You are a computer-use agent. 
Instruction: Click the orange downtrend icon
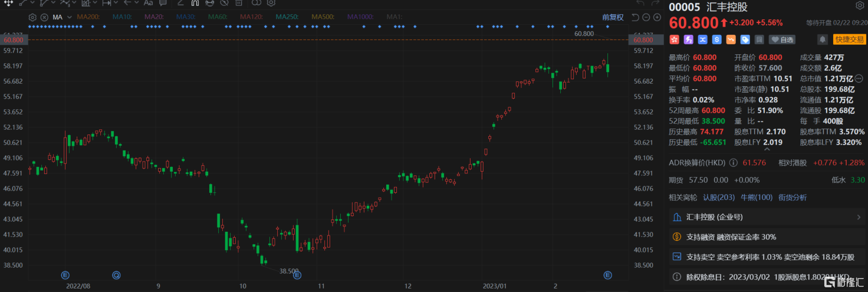click(731, 40)
